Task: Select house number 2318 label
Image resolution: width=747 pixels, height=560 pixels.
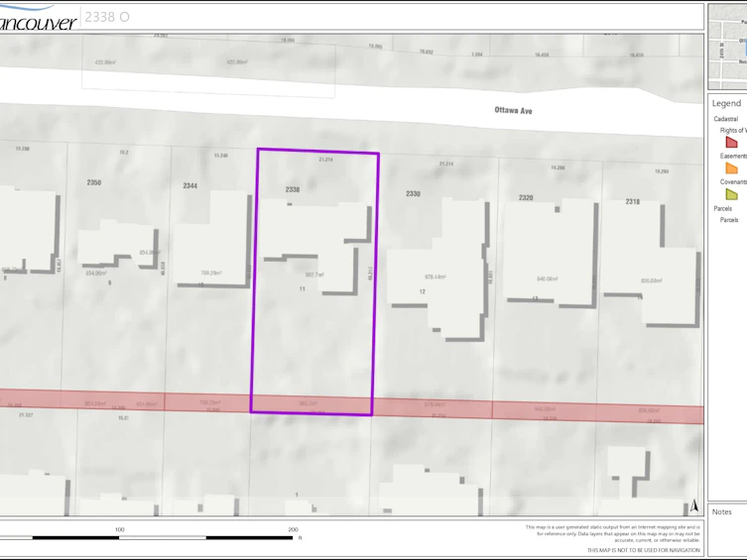Action: tap(633, 202)
